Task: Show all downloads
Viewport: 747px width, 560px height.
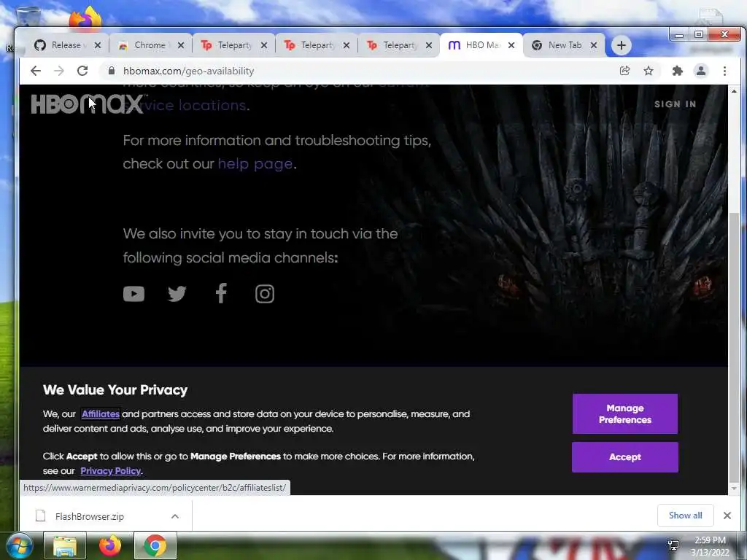Action: pos(685,516)
